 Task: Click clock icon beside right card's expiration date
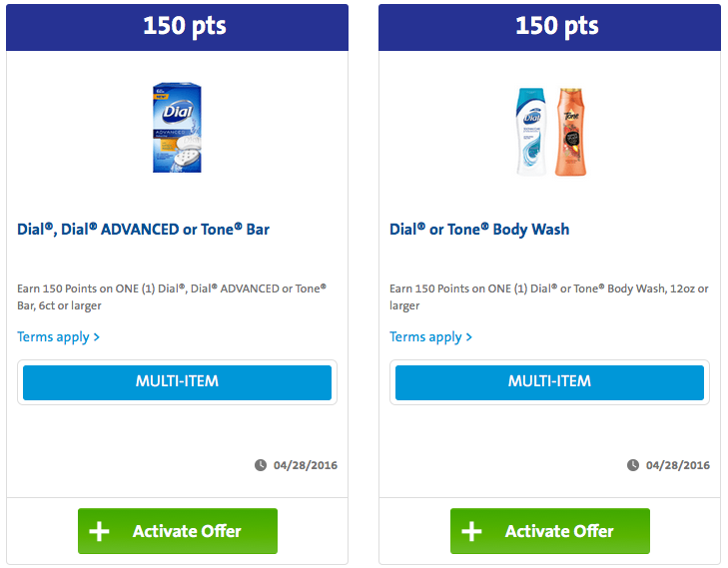pos(633,465)
